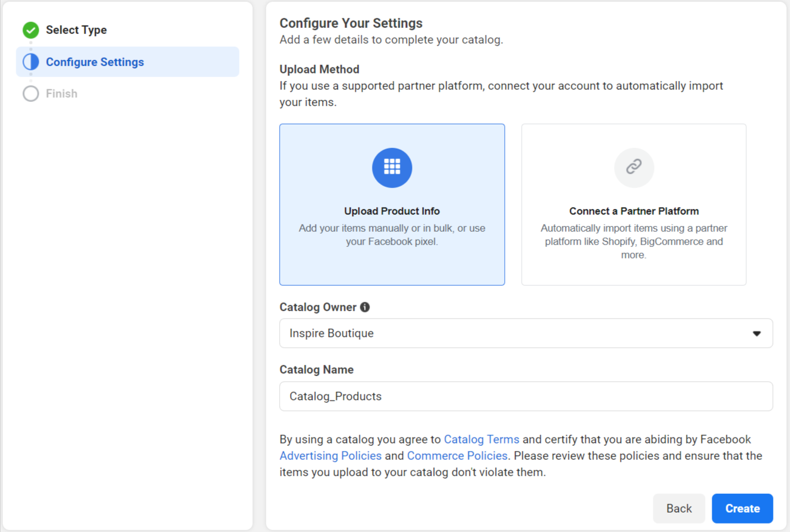Click the blue Create button
This screenshot has width=790, height=532.
pos(743,508)
